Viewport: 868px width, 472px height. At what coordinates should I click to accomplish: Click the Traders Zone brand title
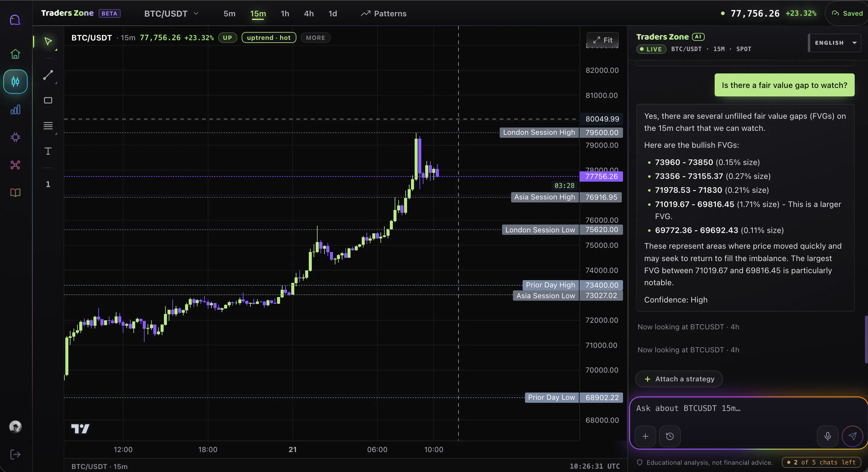[67, 13]
